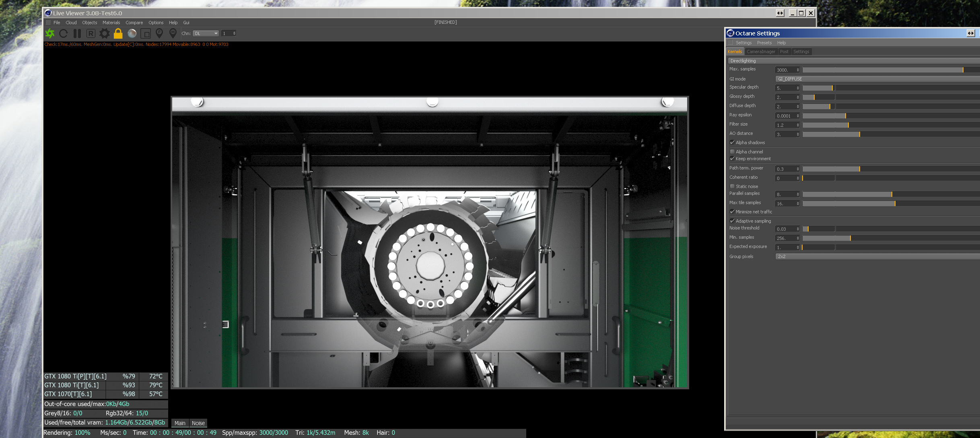The image size is (980, 438).
Task: Click the R reset data icon
Action: click(x=91, y=33)
